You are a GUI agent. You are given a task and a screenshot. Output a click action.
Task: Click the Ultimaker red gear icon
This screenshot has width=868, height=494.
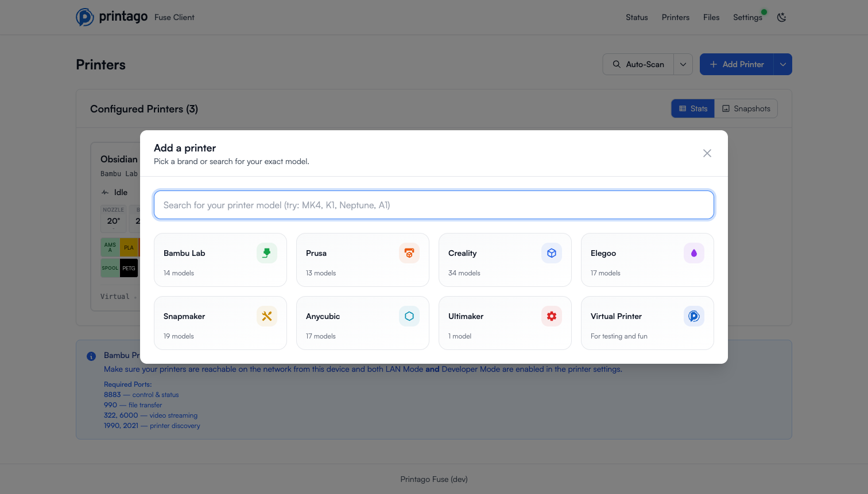point(552,316)
